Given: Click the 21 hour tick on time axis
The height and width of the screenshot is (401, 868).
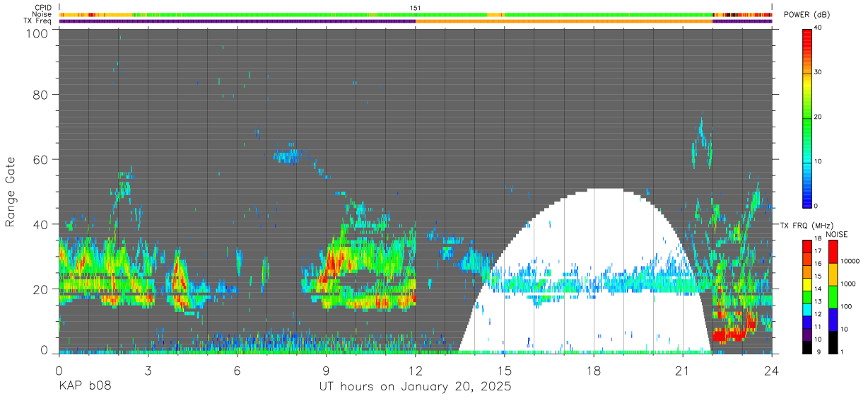Looking at the screenshot, I should tap(683, 370).
